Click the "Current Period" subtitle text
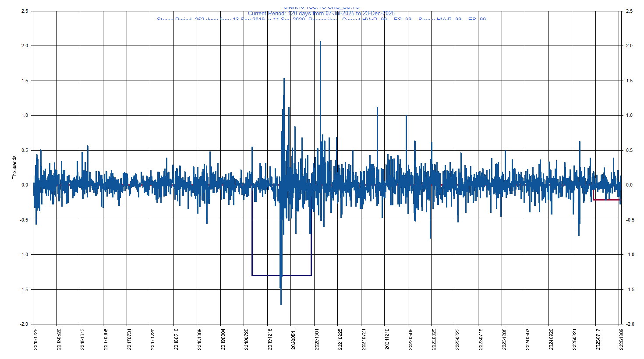This screenshot has width=644, height=359. 321,14
